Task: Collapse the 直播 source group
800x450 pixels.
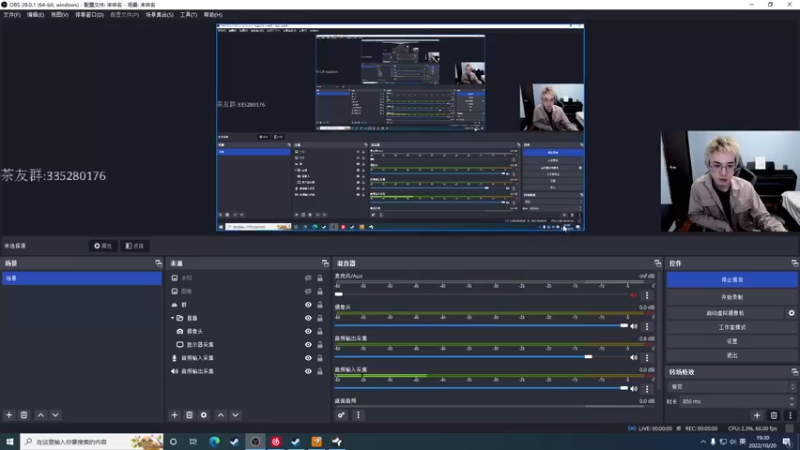Action: click(172, 318)
